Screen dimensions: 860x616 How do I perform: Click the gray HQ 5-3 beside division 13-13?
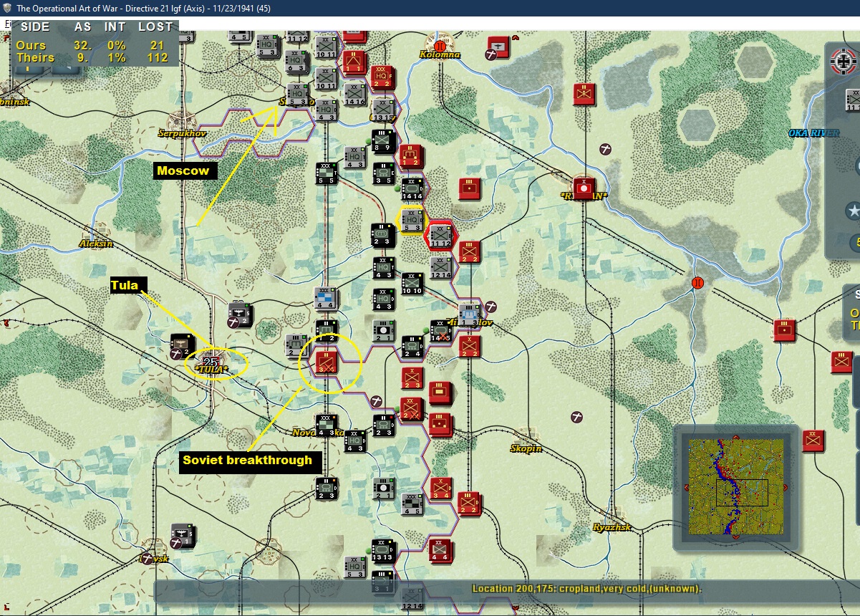tap(354, 567)
